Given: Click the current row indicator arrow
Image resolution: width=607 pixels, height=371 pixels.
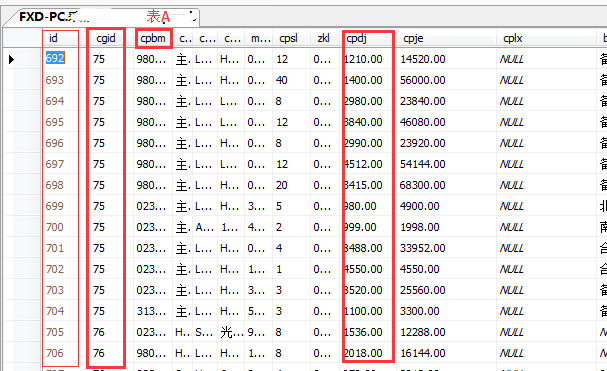Looking at the screenshot, I should coord(11,59).
